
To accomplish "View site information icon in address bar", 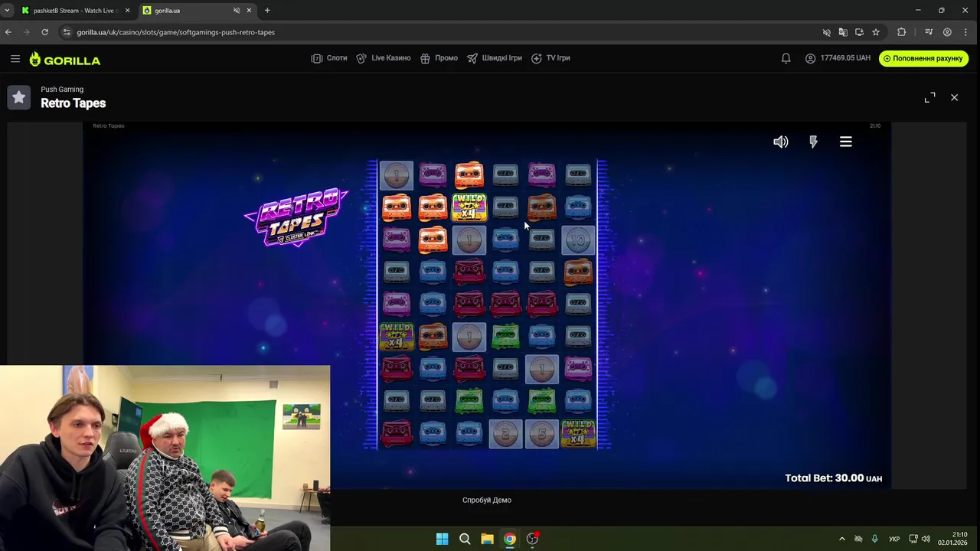I will point(67,32).
